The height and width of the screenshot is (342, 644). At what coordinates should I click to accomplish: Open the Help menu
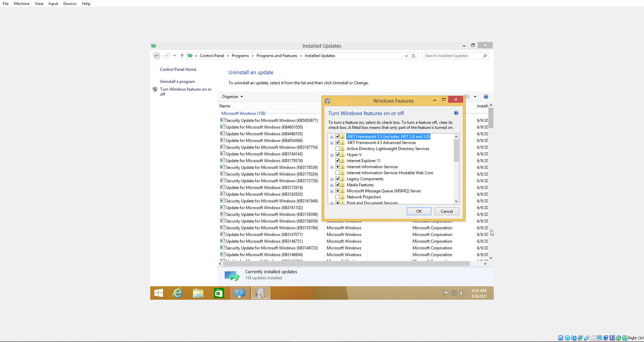(x=86, y=4)
